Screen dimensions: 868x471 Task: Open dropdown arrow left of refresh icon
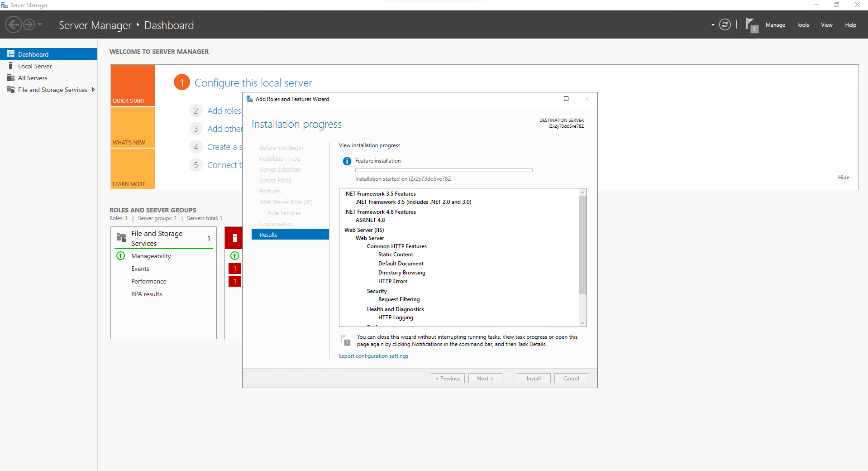tap(713, 25)
